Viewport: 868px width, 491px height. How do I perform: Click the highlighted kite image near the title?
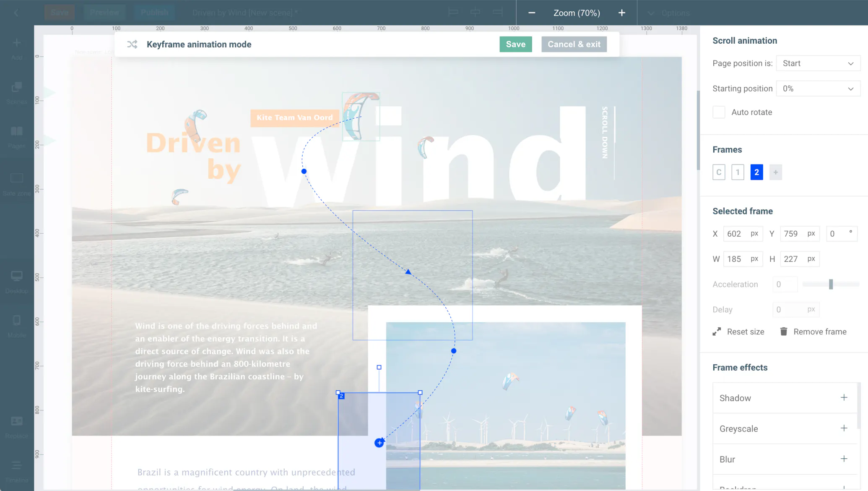tap(361, 116)
